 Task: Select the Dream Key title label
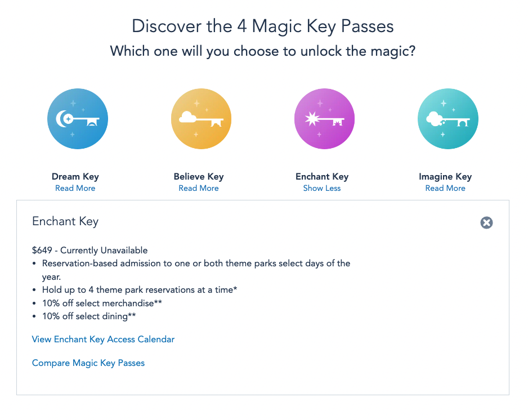point(75,177)
